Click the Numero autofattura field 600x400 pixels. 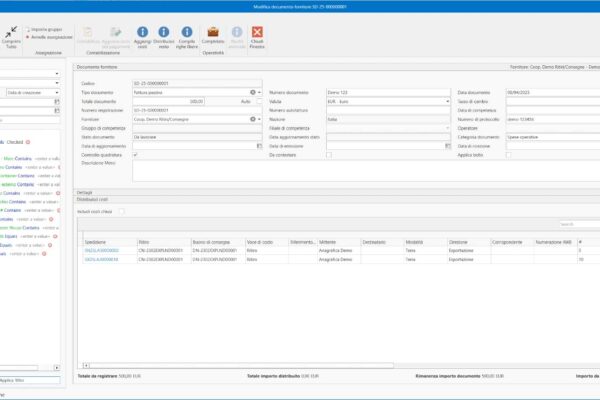click(388, 110)
